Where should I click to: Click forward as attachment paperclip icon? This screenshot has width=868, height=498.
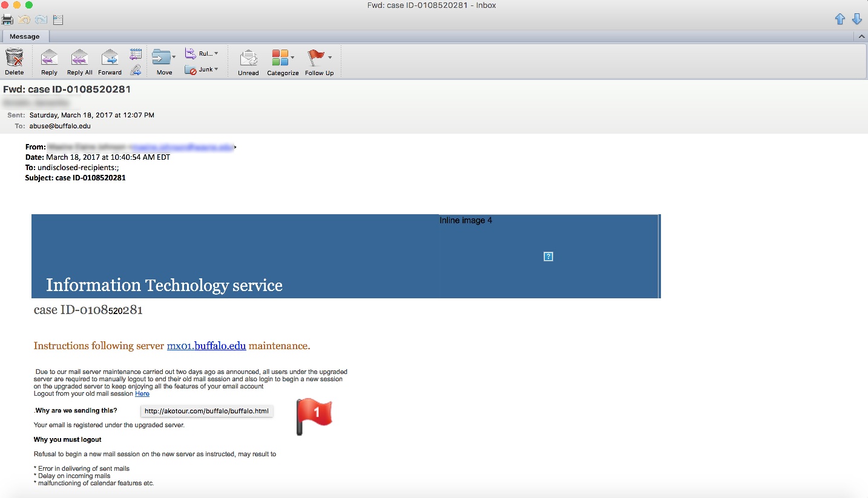pyautogui.click(x=136, y=70)
